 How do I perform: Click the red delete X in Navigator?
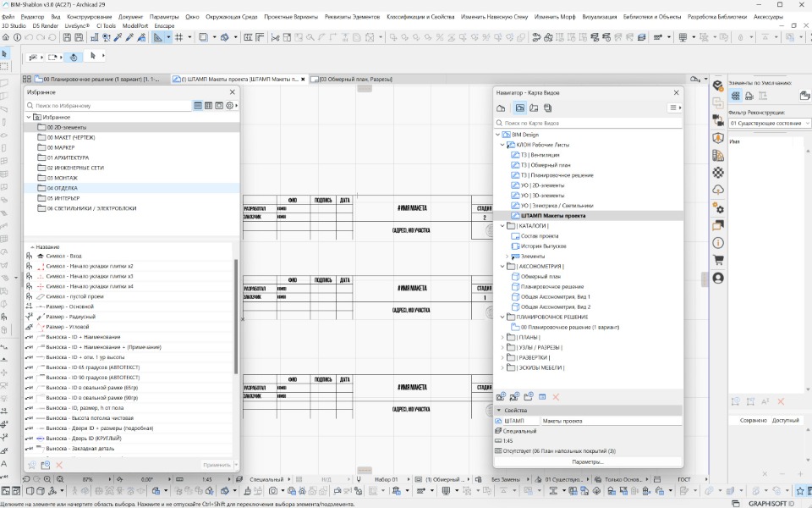556,397
